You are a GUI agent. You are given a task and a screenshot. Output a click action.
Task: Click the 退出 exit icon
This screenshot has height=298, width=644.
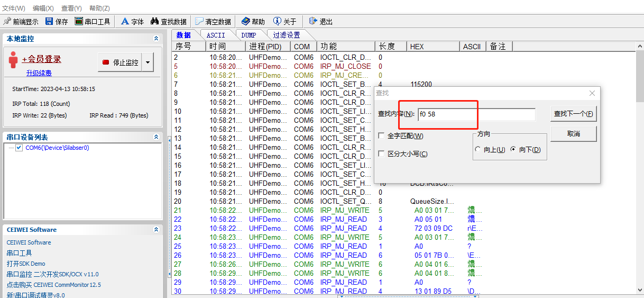click(x=313, y=22)
